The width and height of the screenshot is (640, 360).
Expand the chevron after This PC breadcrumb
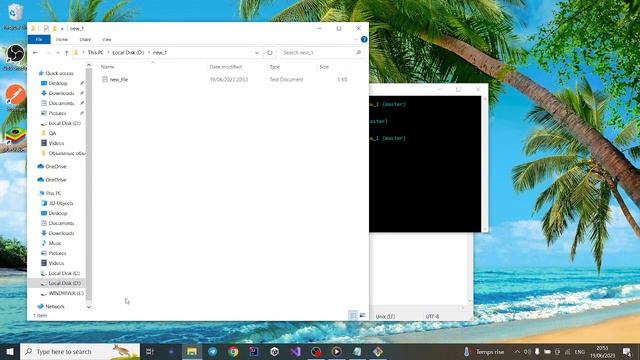108,53
